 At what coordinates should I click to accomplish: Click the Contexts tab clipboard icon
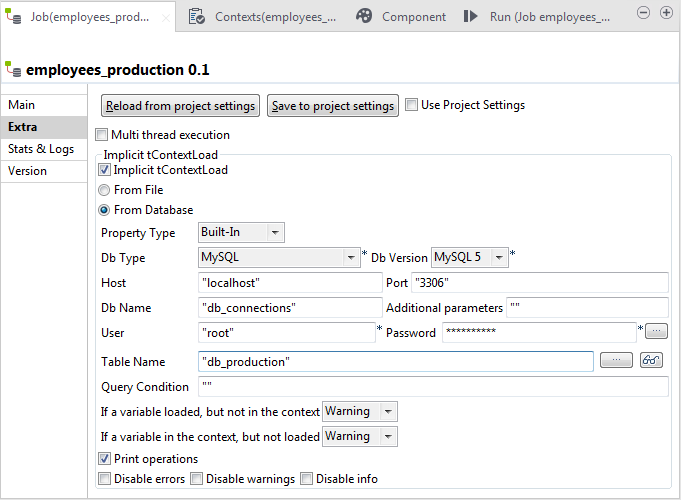point(197,16)
